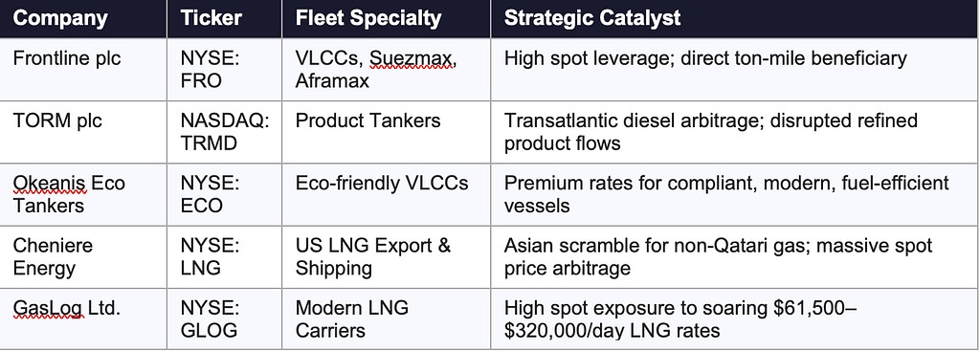
Task: Click the underlined word GasLog
Action: [48, 308]
